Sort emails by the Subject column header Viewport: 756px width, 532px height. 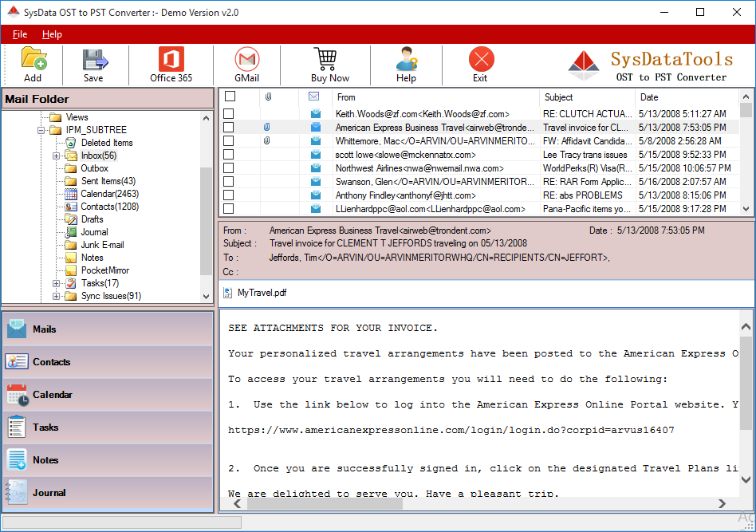587,97
